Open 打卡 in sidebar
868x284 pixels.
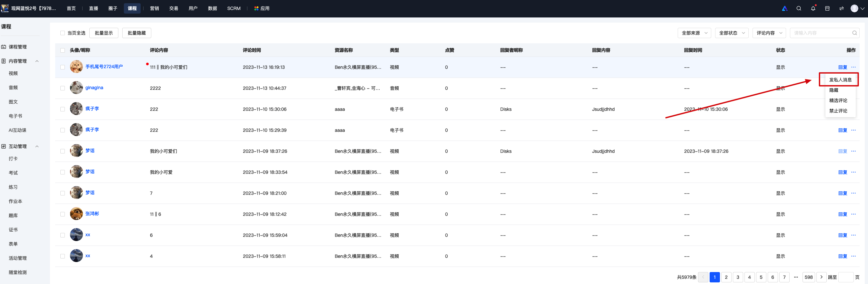click(x=13, y=158)
